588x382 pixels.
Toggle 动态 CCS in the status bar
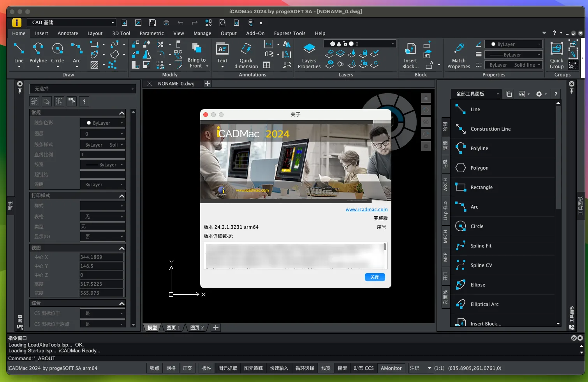click(364, 368)
